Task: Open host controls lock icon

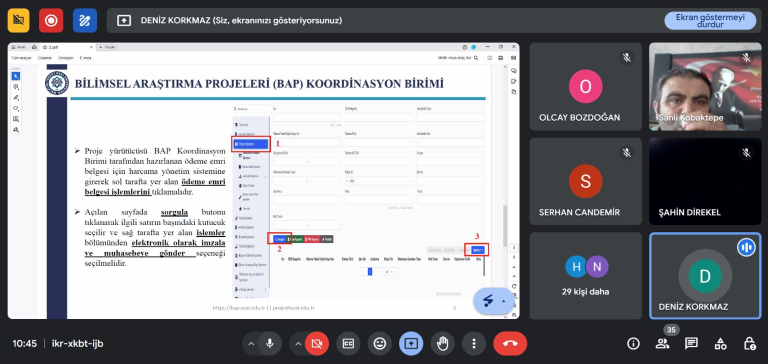Action: pos(749,343)
